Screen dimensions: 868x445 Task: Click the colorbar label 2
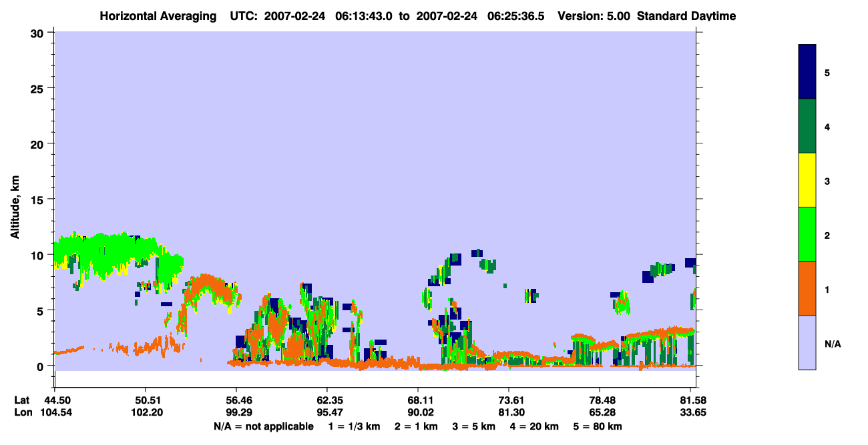tap(827, 235)
